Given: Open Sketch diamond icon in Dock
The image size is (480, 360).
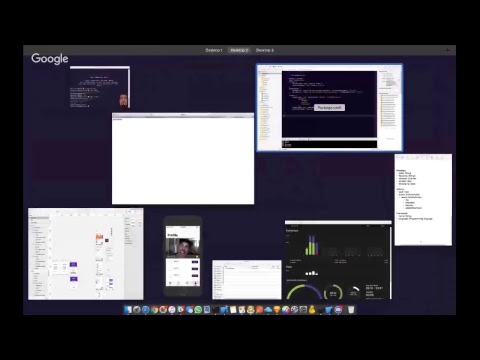Looking at the screenshot, I should [x=277, y=310].
